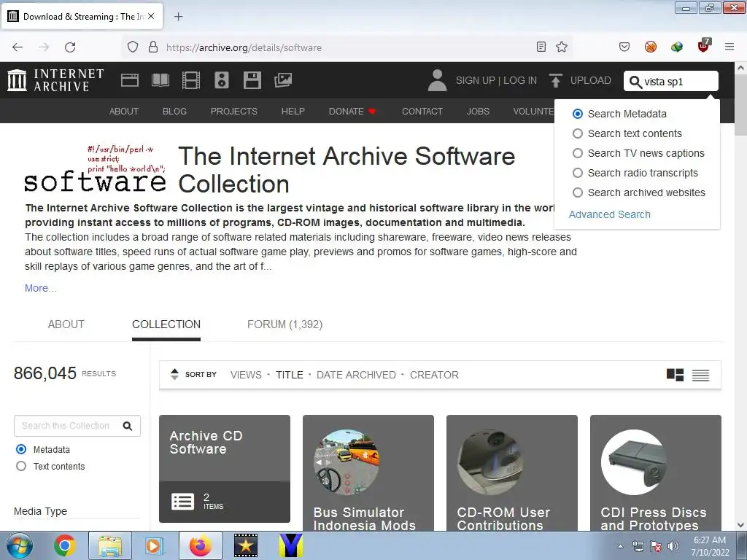
Task: Open the CDI Press Discs and Prototypes tile
Action: (x=656, y=473)
